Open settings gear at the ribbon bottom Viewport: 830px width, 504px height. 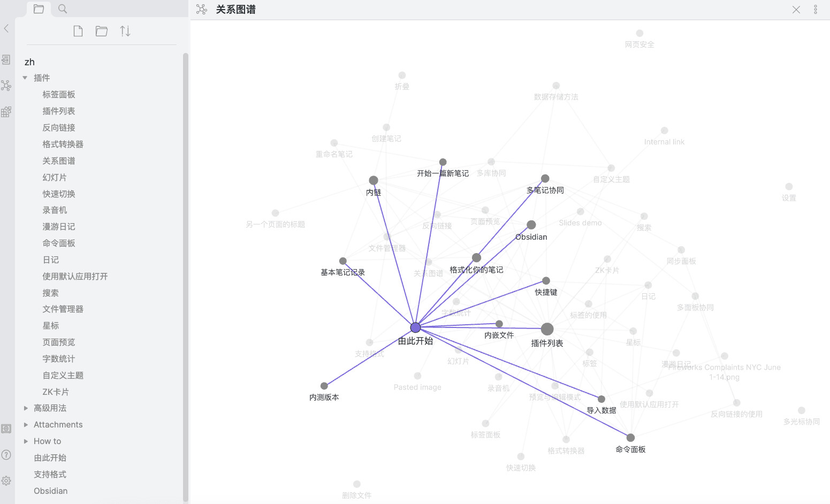tap(6, 480)
